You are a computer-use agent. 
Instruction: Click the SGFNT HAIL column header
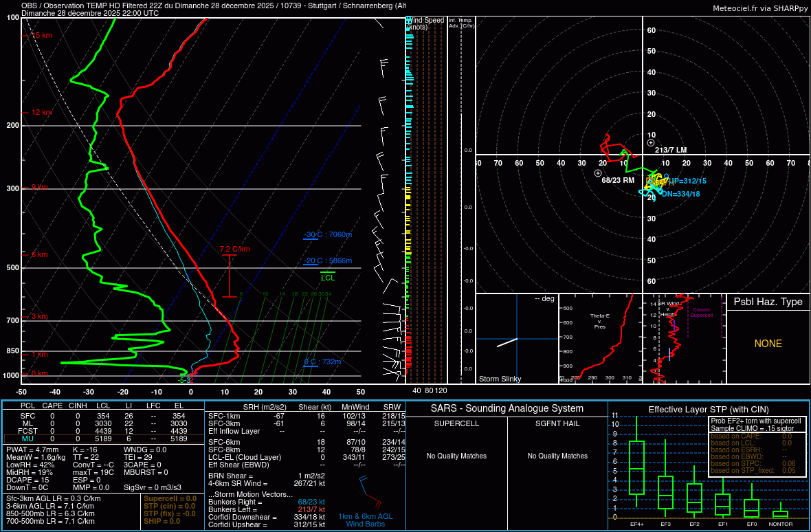[557, 423]
